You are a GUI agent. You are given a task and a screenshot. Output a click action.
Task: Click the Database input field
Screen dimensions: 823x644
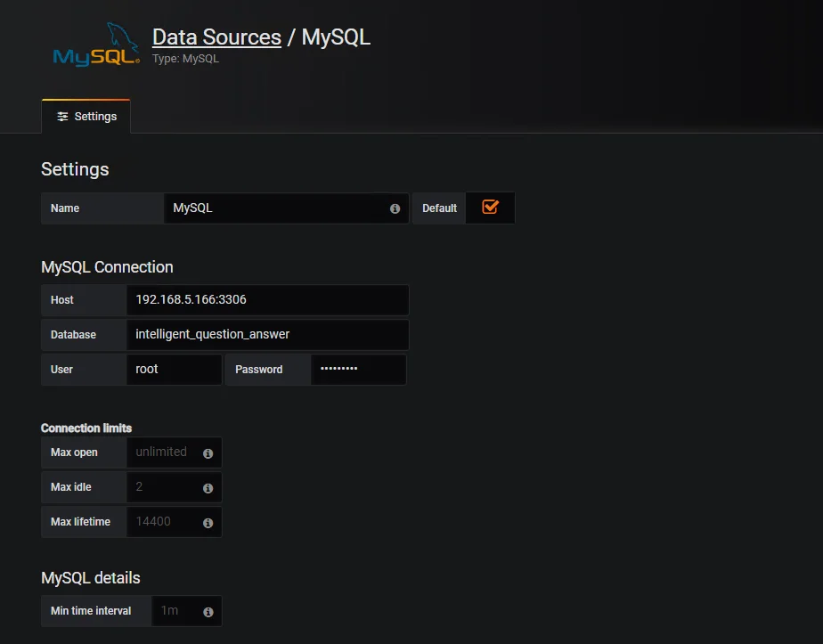tap(268, 334)
